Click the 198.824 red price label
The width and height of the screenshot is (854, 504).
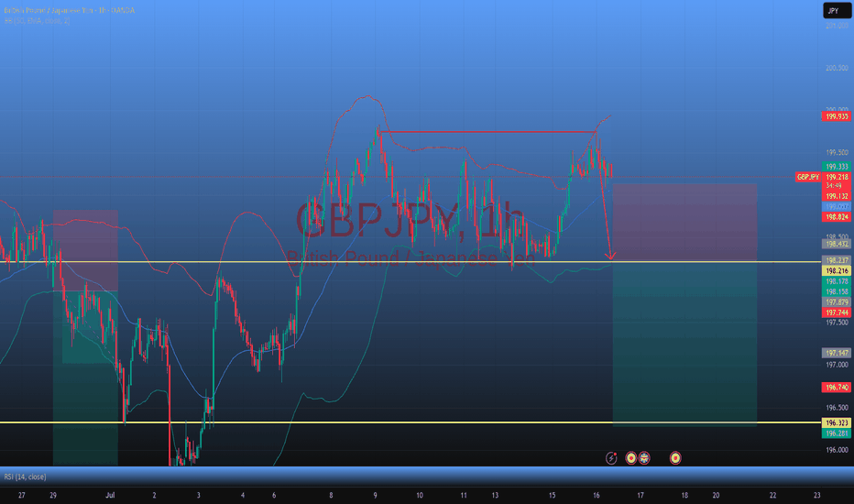tap(836, 217)
